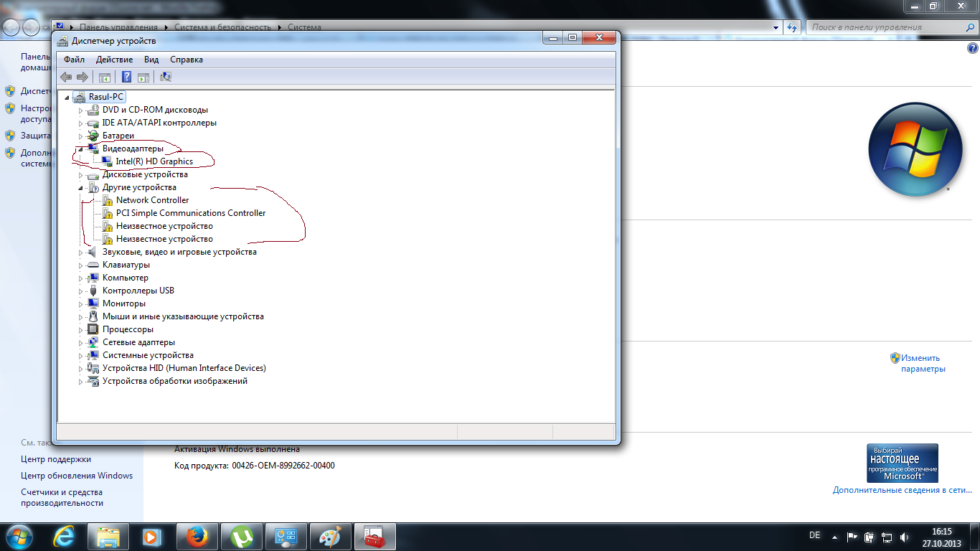Expand Звуковые, видео и игровые устройства

(81, 252)
